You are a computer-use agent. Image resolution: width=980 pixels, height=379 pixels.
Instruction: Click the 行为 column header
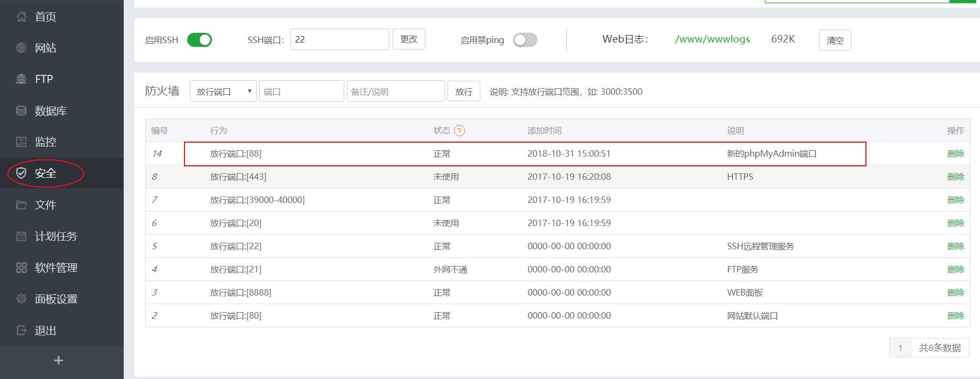pos(218,130)
